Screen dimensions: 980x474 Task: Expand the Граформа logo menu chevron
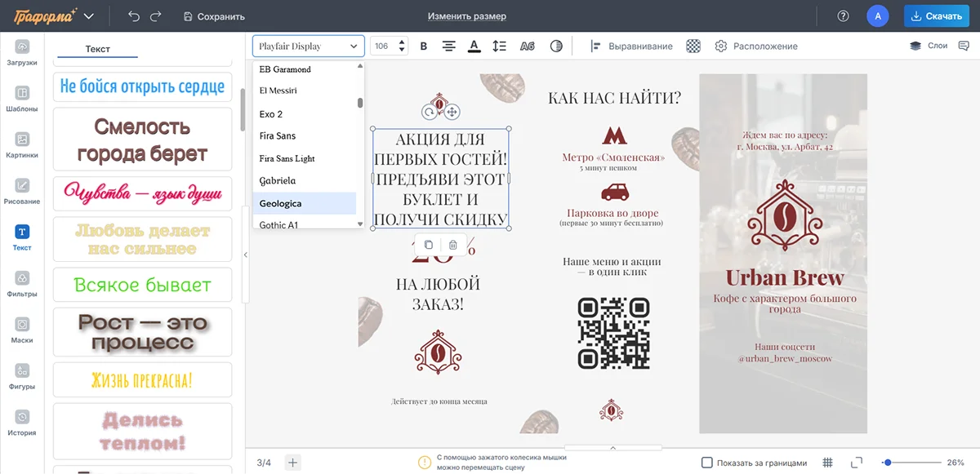tap(89, 16)
